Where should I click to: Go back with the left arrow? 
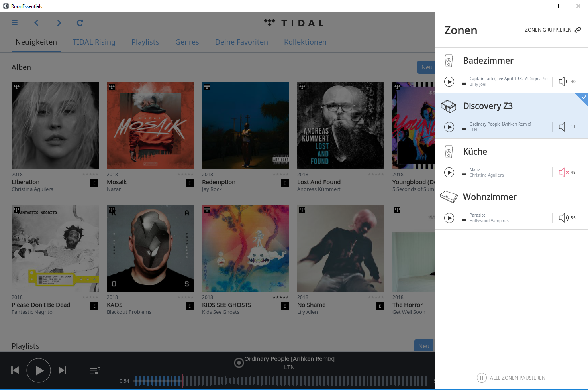(37, 23)
